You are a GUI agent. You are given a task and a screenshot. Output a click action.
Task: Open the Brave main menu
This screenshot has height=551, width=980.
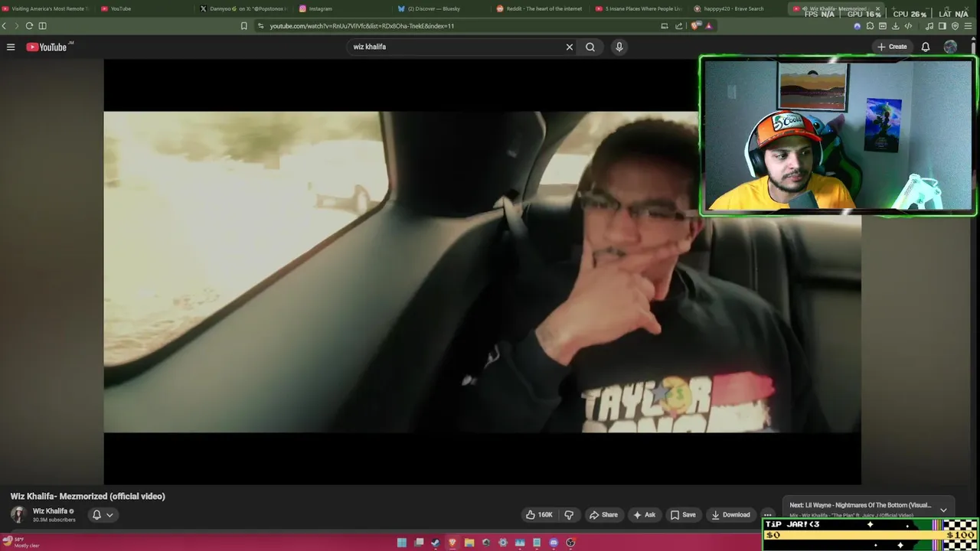[969, 26]
